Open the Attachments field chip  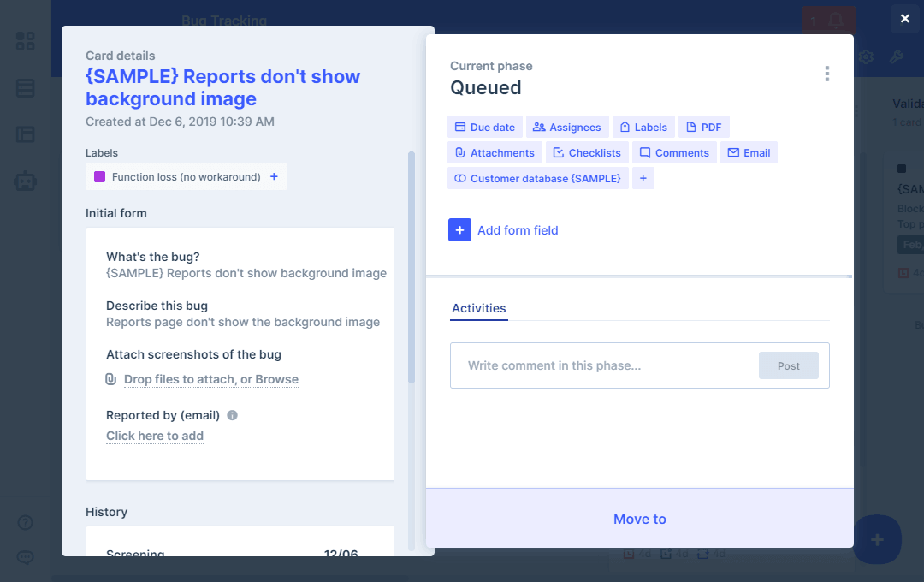pyautogui.click(x=495, y=153)
